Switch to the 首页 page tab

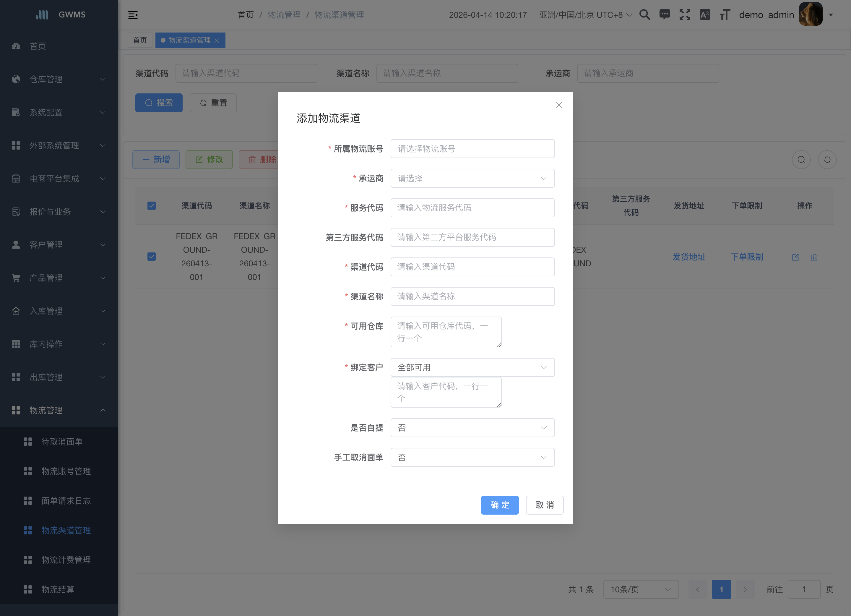point(140,40)
